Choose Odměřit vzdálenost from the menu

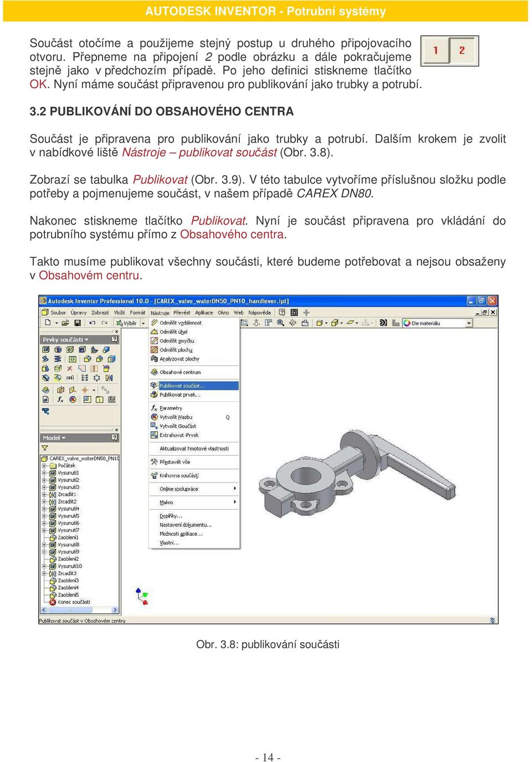[x=195, y=323]
